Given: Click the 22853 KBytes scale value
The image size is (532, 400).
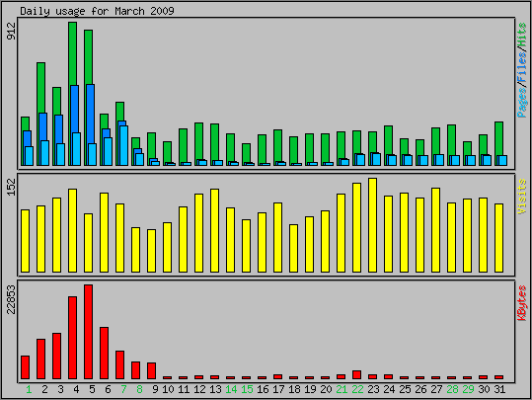Looking at the screenshot, I should point(12,300).
